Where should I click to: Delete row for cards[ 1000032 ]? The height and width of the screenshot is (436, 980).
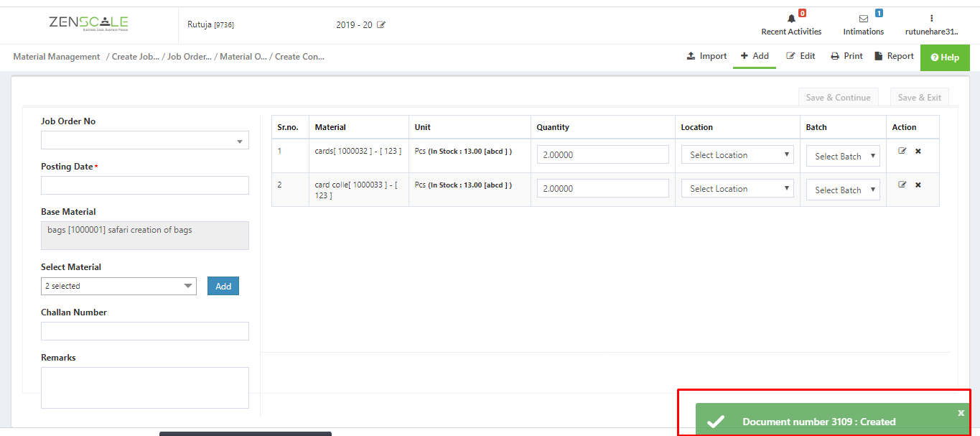pos(918,151)
